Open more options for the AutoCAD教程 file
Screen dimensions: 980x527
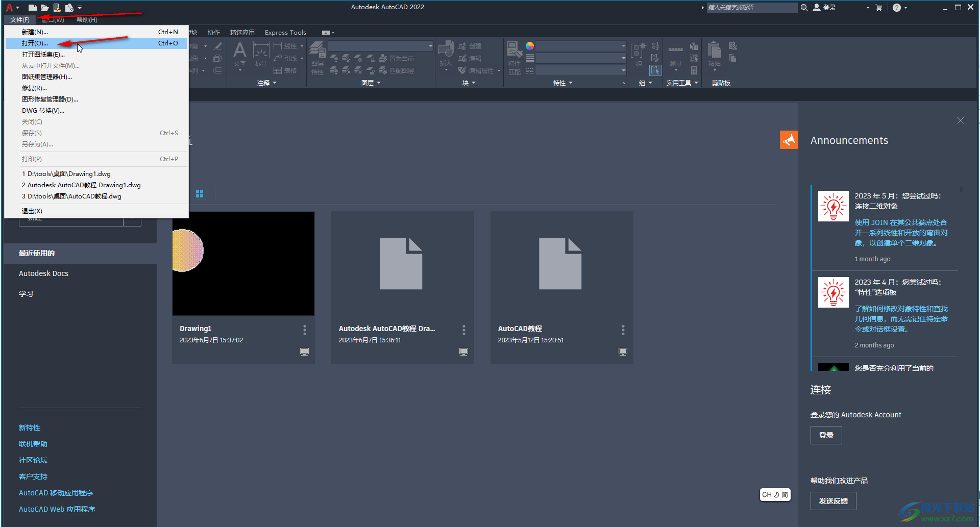pyautogui.click(x=623, y=330)
